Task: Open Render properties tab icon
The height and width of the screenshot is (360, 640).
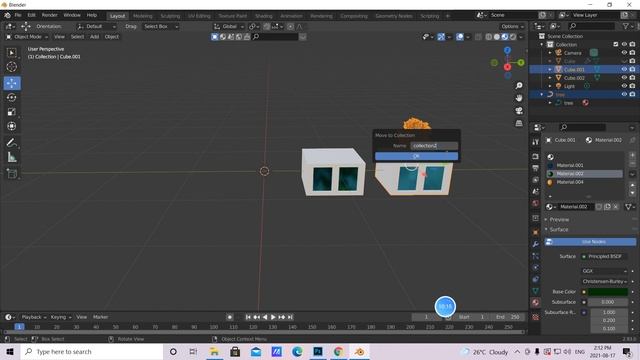Action: 536,157
